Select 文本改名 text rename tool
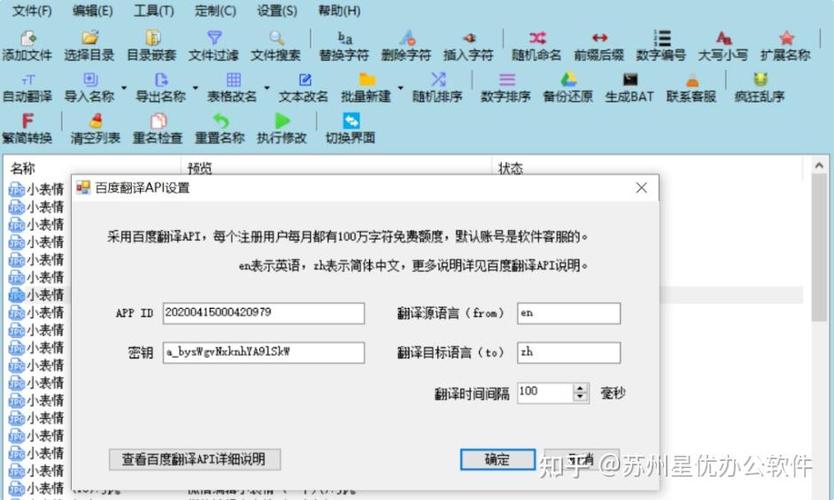Viewport: 834px width, 500px height. click(x=304, y=88)
